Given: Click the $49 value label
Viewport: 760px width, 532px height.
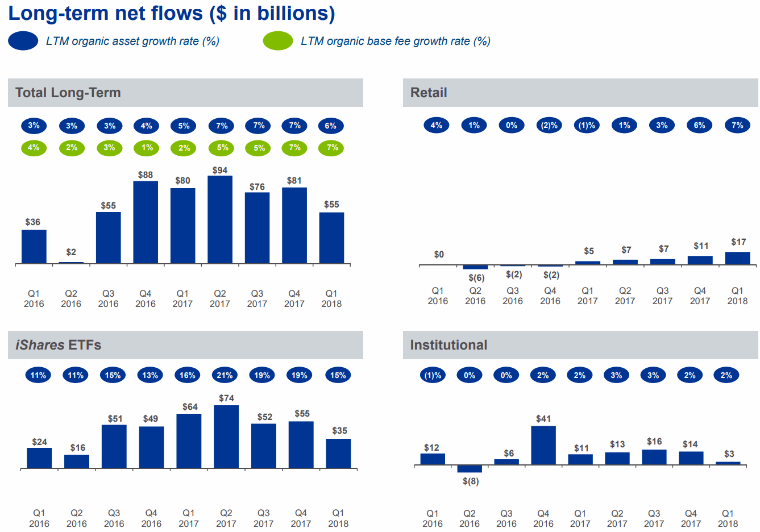Looking at the screenshot, I should tap(151, 419).
